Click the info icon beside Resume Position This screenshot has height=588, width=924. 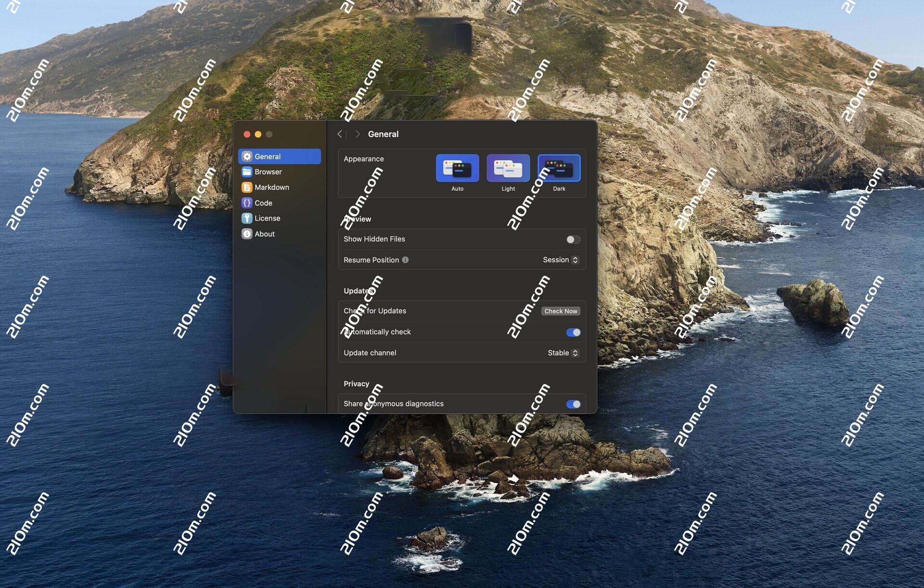point(405,260)
